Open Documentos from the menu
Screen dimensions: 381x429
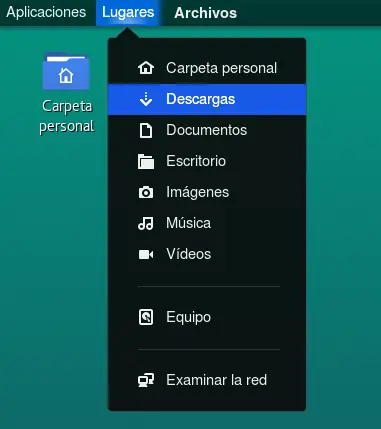(207, 130)
